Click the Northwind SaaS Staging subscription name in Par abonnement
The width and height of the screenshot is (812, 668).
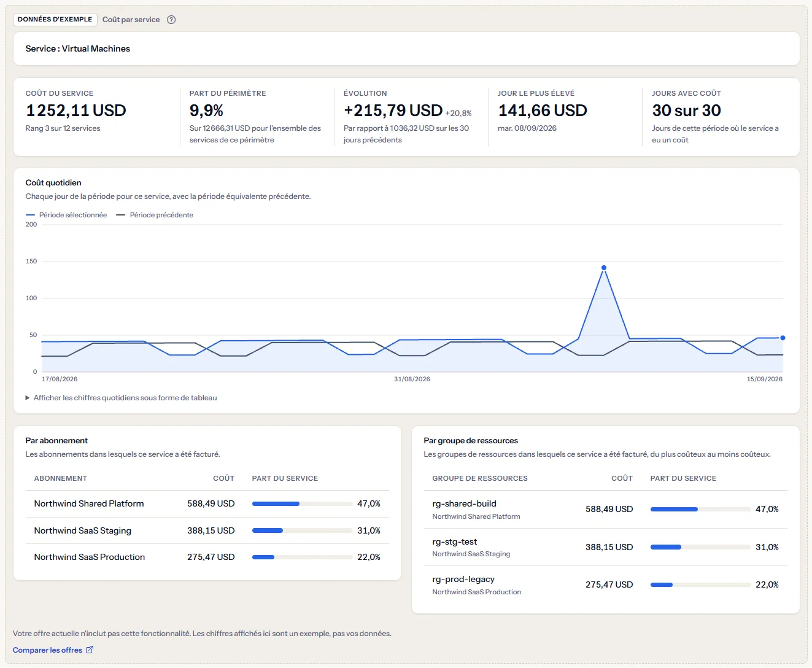(x=83, y=530)
